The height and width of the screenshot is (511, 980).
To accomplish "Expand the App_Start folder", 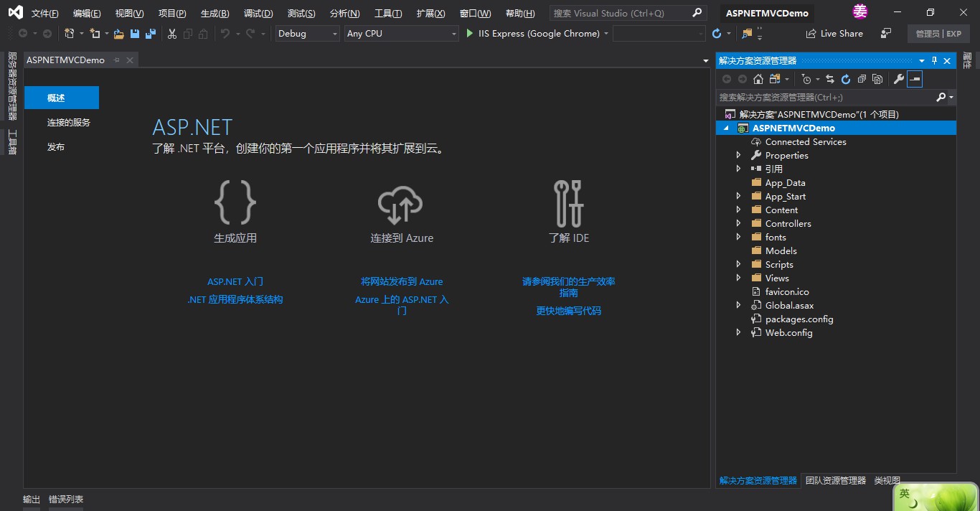I will click(x=739, y=196).
